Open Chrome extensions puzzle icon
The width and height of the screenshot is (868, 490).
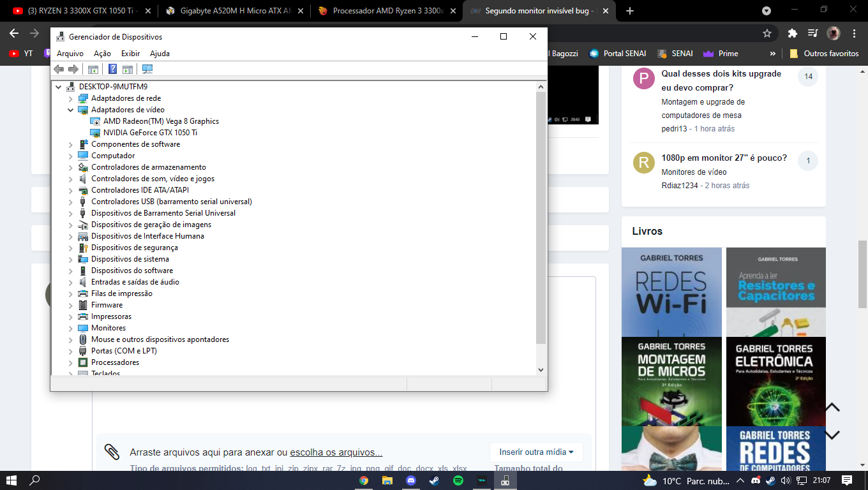(x=792, y=33)
